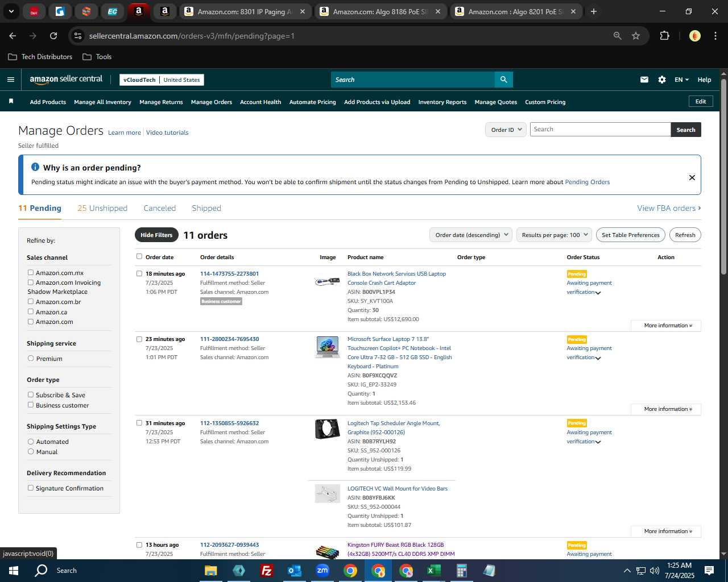Open the settings gear icon
Viewport: 728px width, 582px height.
[x=662, y=80]
